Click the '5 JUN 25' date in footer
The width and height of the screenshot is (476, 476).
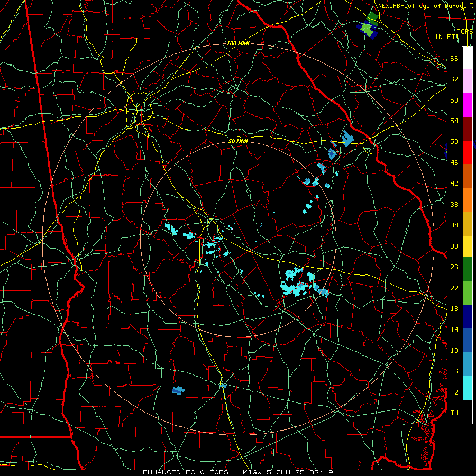tap(287, 472)
